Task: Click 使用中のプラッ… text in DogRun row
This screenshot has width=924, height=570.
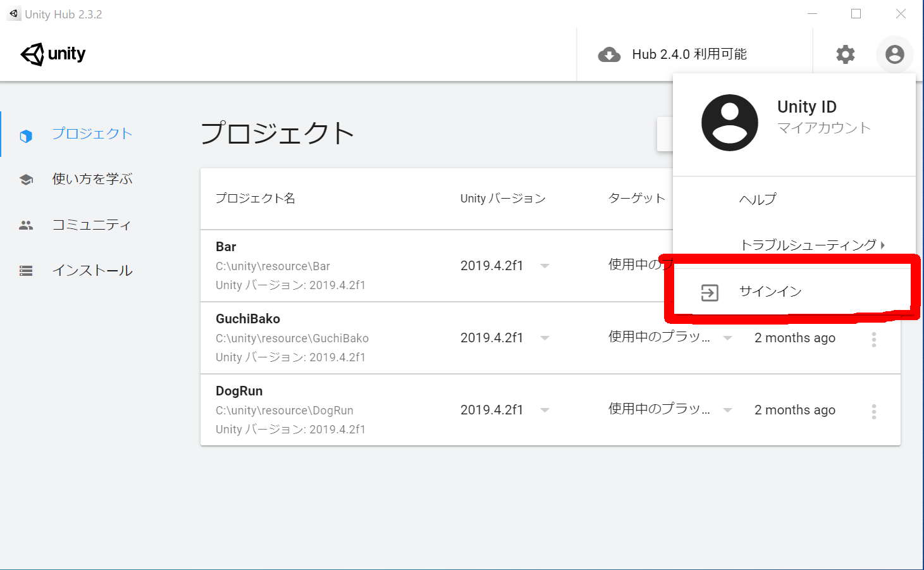Action: click(659, 409)
